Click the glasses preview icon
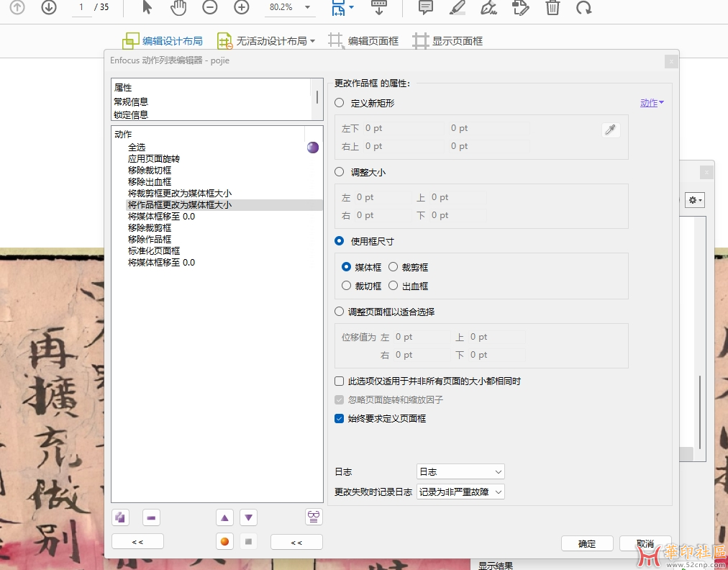728x570 pixels. tap(314, 516)
